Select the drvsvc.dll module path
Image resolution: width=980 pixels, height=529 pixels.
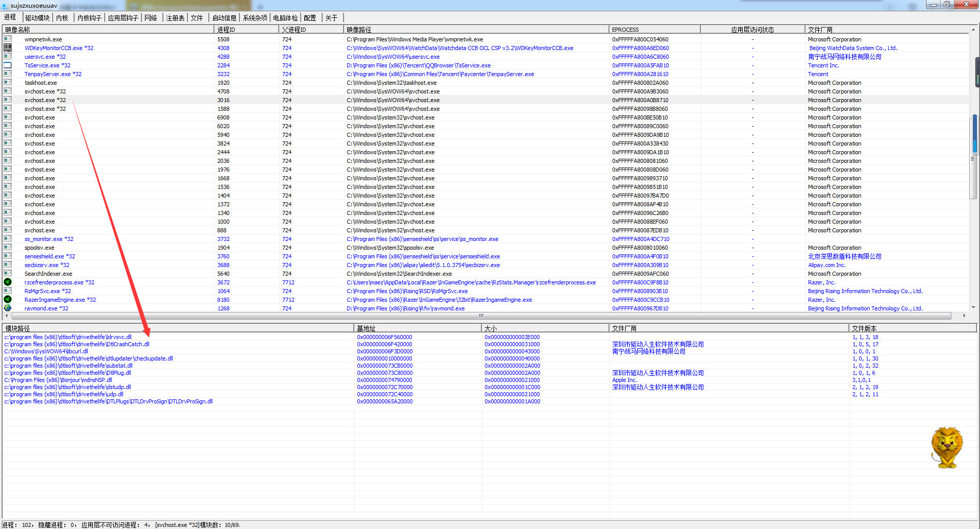[x=68, y=337]
